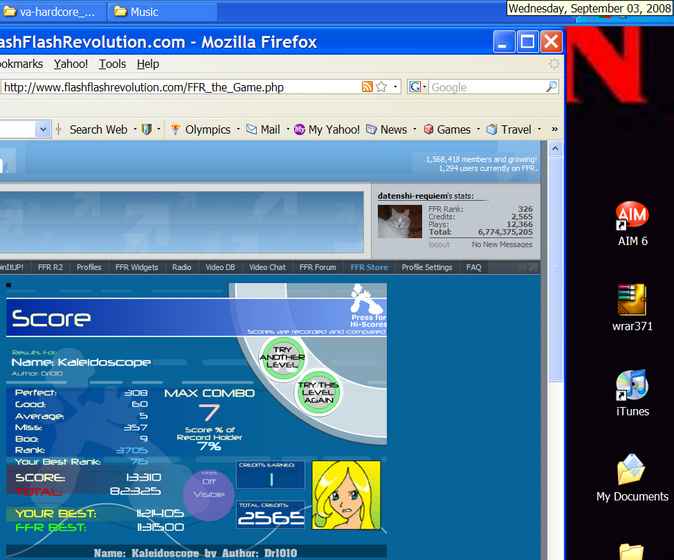Open the Video DB tab
674x560 pixels.
pos(220,267)
